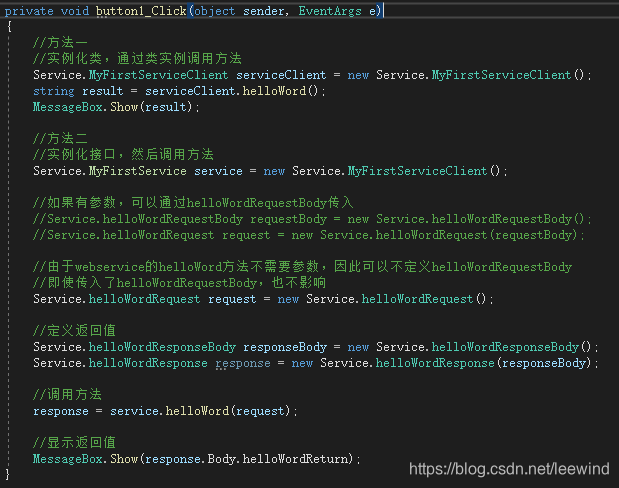Click the helloWordResponse(responseBody) constructor call
Screen dimensions: 619x488
[x=484, y=363]
